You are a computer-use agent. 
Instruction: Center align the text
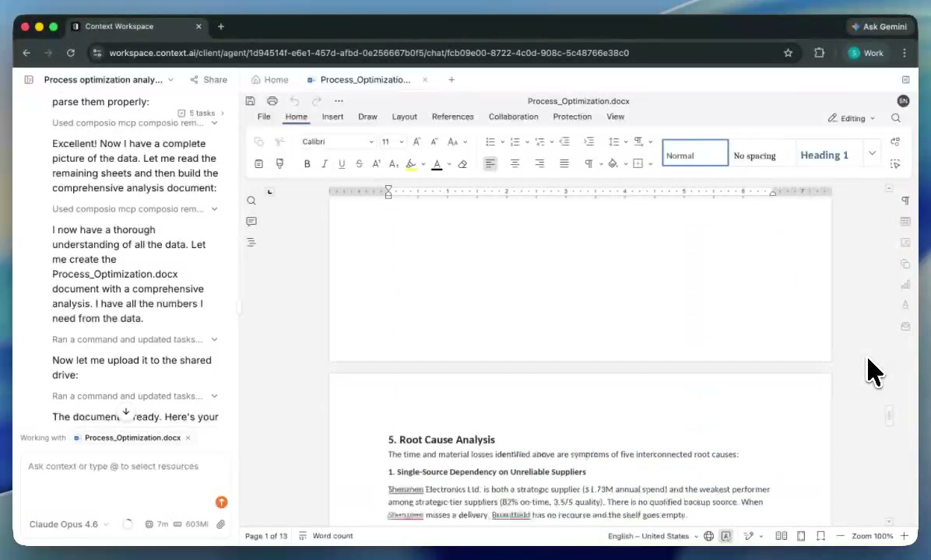[515, 164]
